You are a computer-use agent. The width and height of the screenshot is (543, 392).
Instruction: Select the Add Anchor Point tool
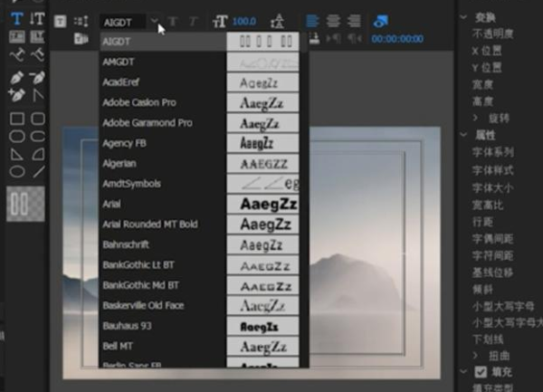[x=16, y=94]
